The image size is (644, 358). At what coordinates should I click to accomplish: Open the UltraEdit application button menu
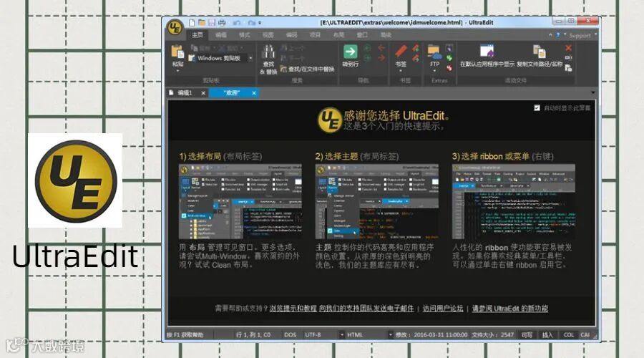[175, 28]
